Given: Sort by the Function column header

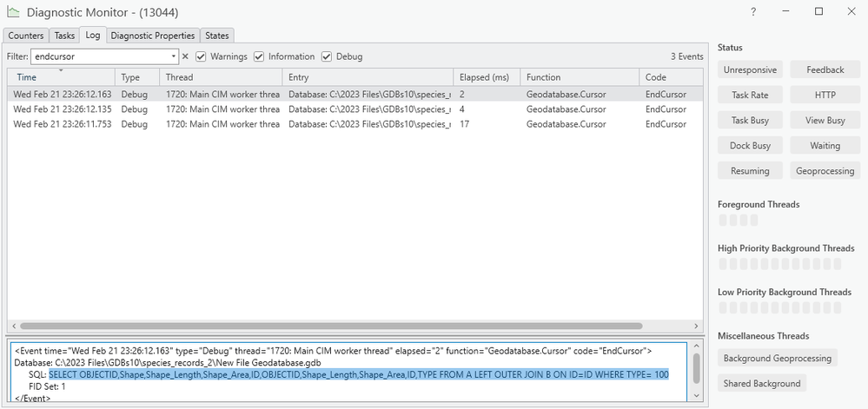Looking at the screenshot, I should pyautogui.click(x=580, y=77).
